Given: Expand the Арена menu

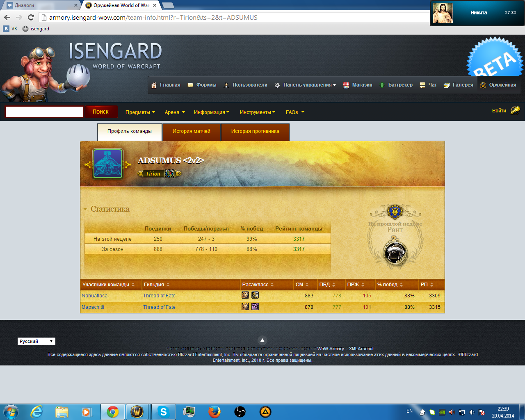Looking at the screenshot, I should coord(175,112).
